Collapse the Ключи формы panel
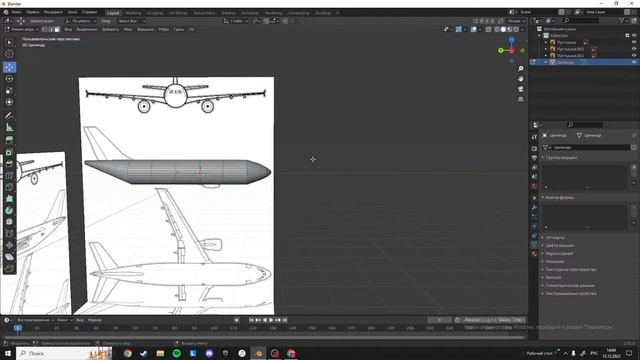Viewport: 640px width, 360px height. click(558, 198)
